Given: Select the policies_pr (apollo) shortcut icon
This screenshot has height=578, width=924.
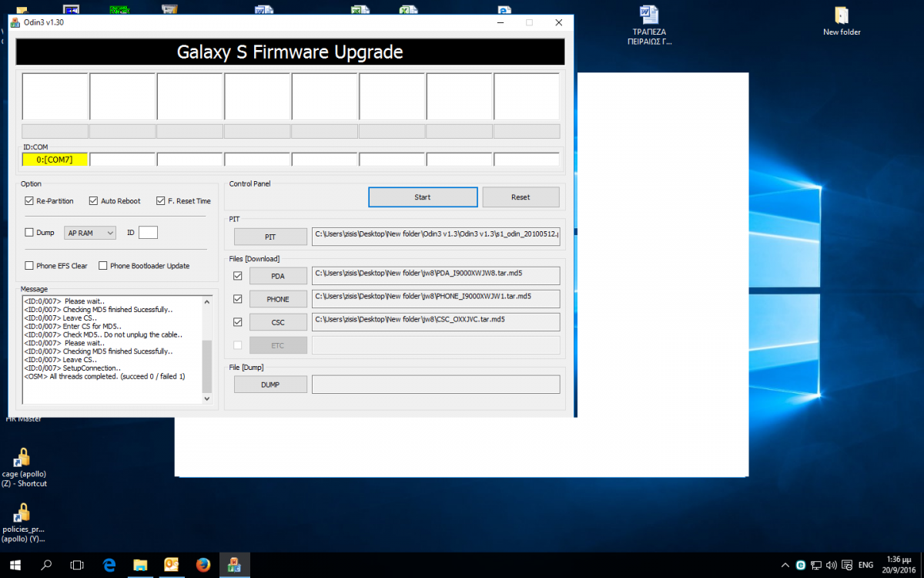Looking at the screenshot, I should [22, 523].
